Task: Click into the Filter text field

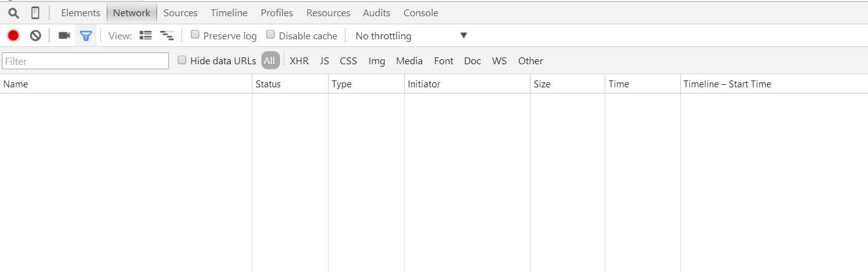Action: tap(85, 61)
